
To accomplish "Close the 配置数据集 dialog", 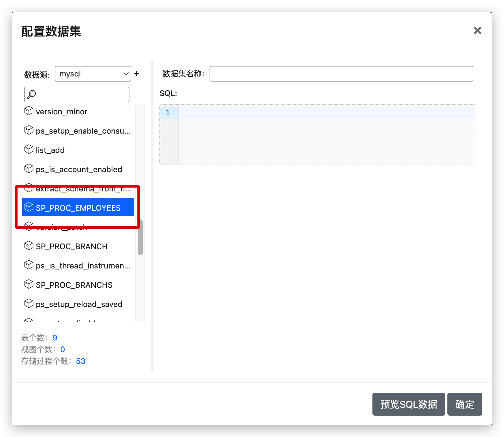I will coord(478,30).
